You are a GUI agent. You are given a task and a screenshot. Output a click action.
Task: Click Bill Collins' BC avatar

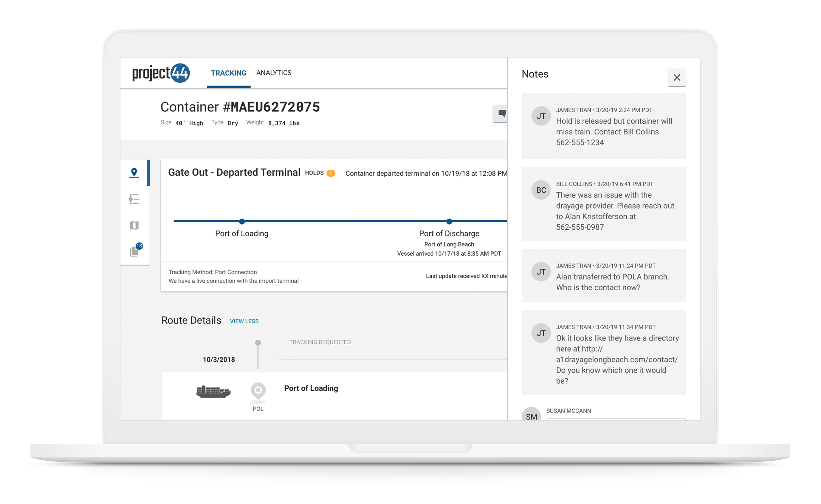click(x=541, y=190)
